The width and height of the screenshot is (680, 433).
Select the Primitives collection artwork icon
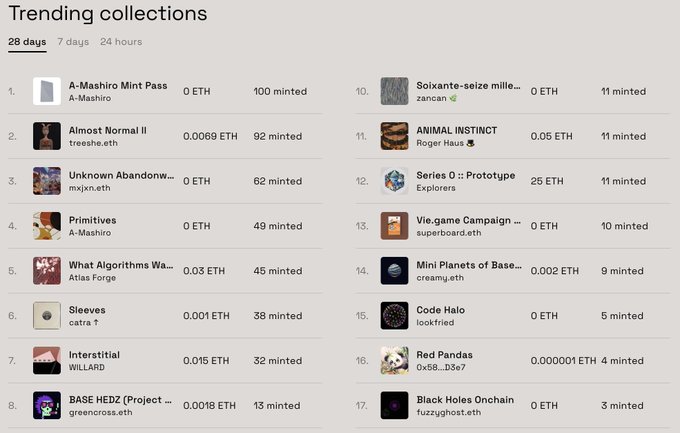(47, 226)
